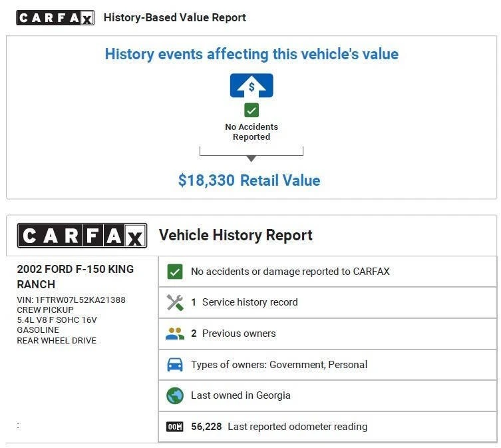Click 'History-Based Value Report' title
Screen dimensions: 501x448
click(x=175, y=17)
